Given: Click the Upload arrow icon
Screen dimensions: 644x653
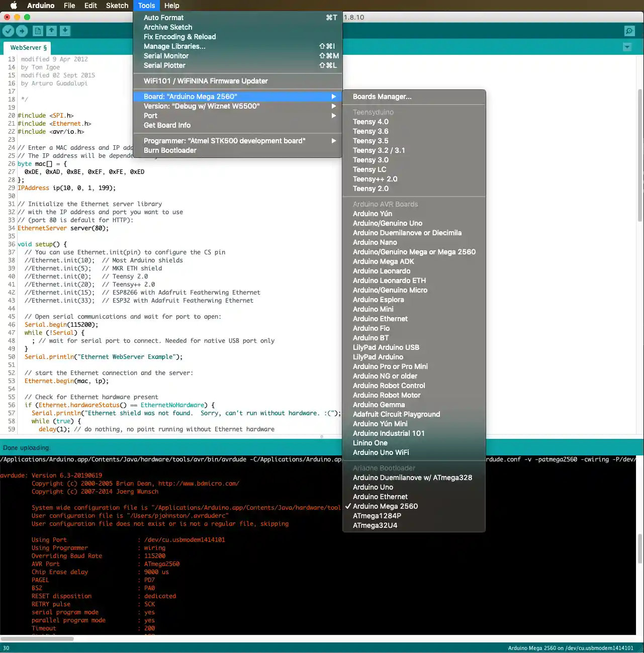Looking at the screenshot, I should pos(22,31).
